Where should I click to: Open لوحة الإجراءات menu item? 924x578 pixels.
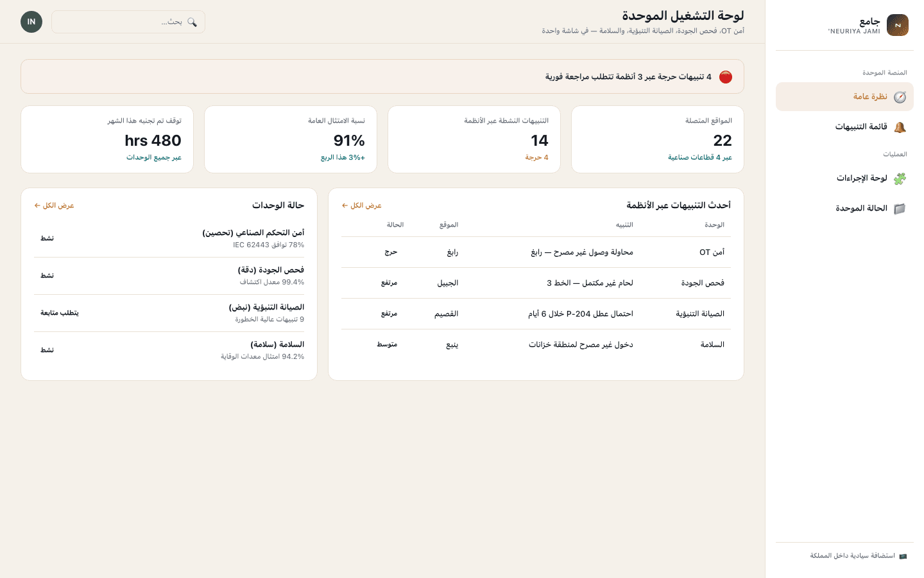[844, 179]
